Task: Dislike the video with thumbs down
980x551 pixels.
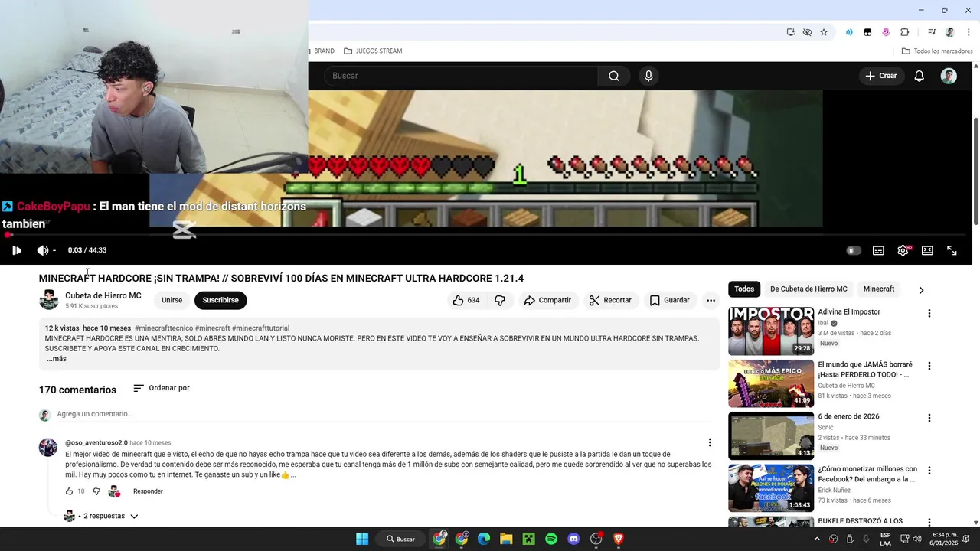Action: 500,300
